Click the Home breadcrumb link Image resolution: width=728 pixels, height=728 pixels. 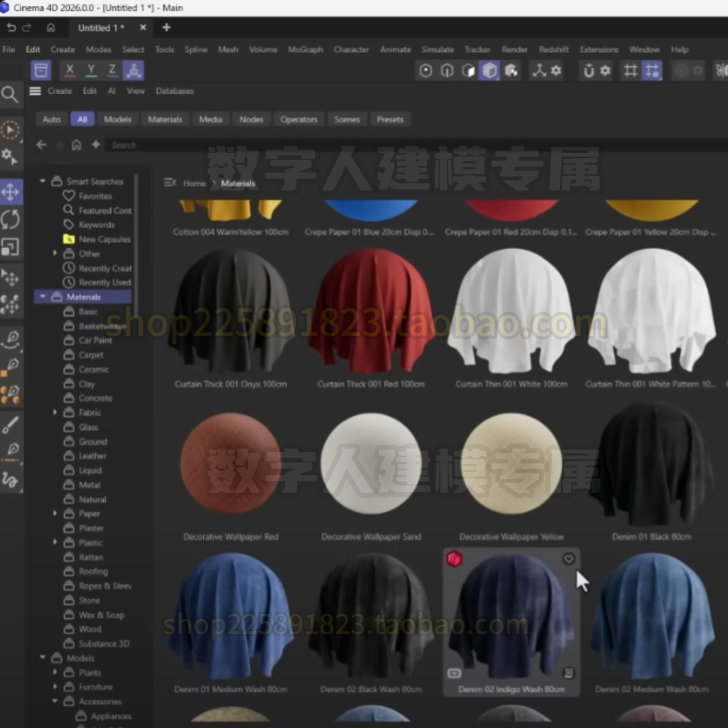[194, 184]
